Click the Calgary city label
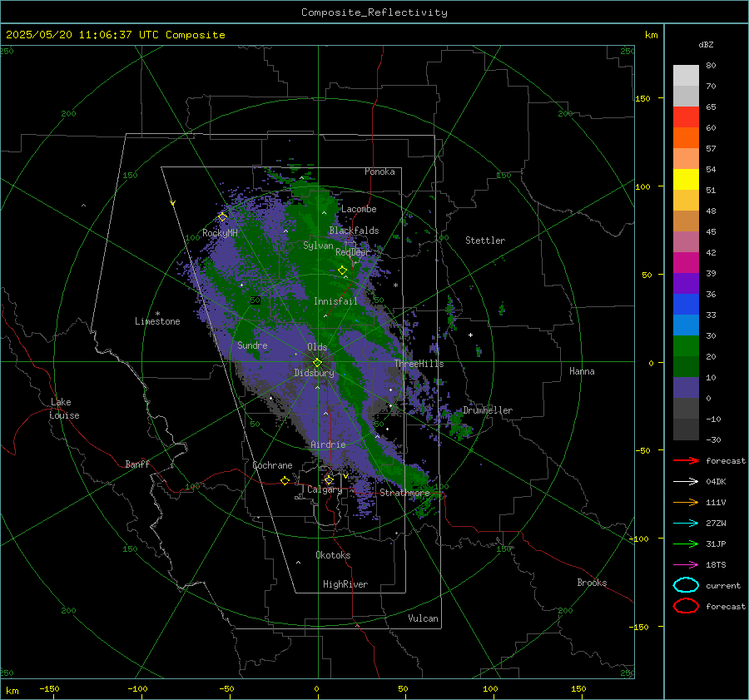 [325, 489]
